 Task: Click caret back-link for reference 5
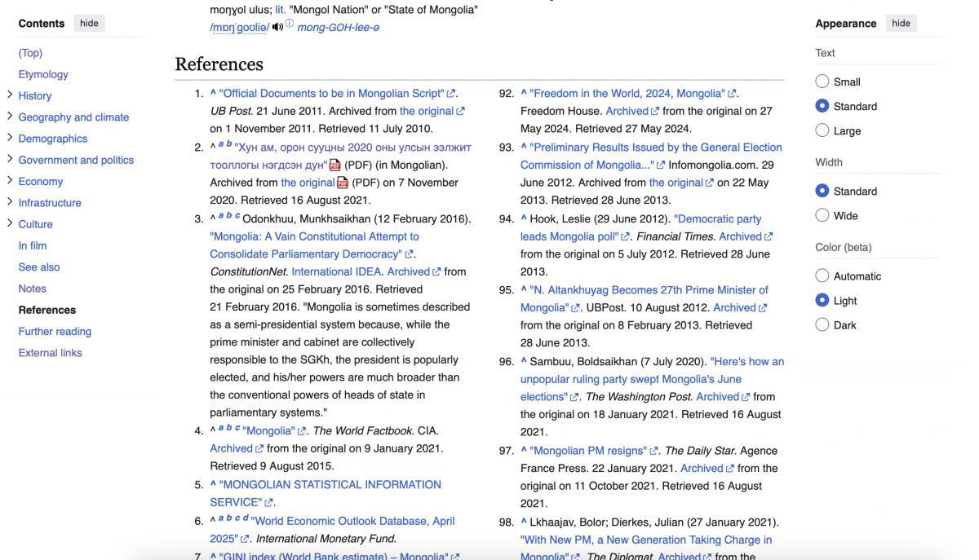213,485
